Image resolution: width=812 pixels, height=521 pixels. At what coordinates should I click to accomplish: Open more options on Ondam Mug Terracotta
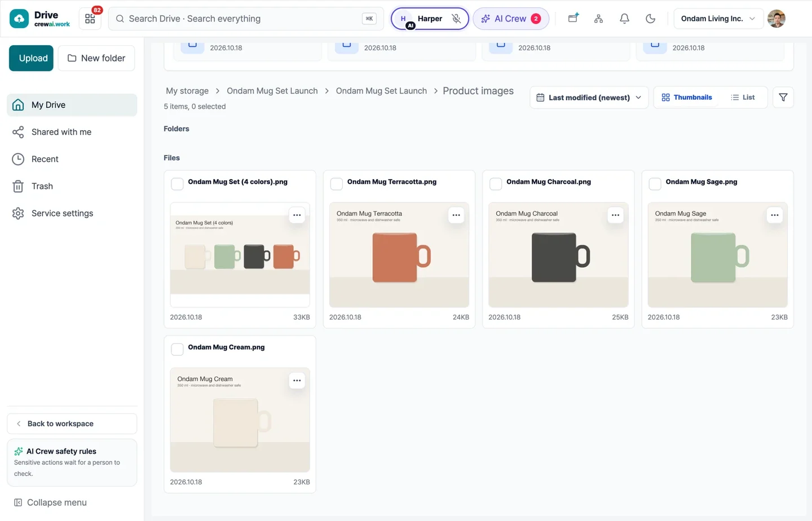(456, 215)
